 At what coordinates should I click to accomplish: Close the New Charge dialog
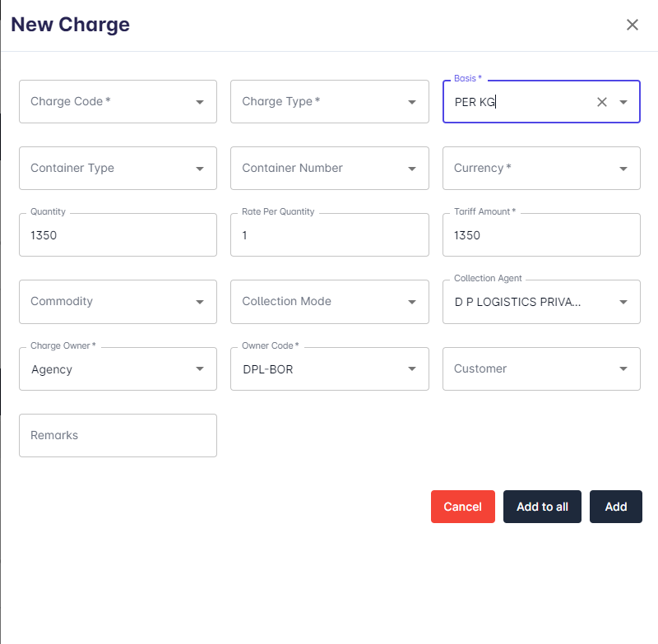click(x=632, y=25)
